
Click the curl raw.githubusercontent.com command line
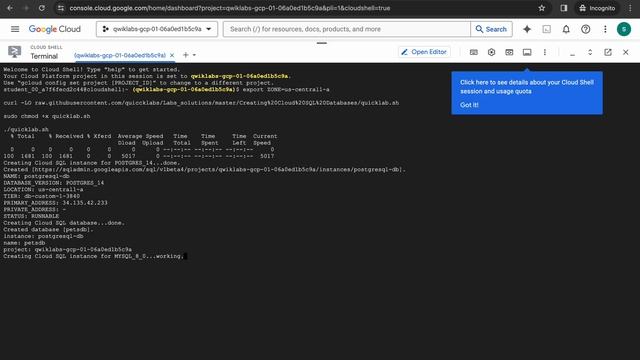point(201,103)
